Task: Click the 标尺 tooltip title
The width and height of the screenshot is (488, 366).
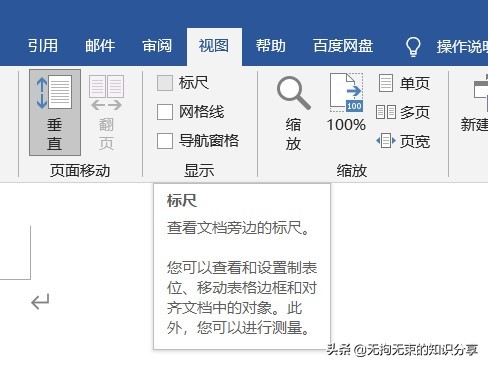Action: point(182,201)
